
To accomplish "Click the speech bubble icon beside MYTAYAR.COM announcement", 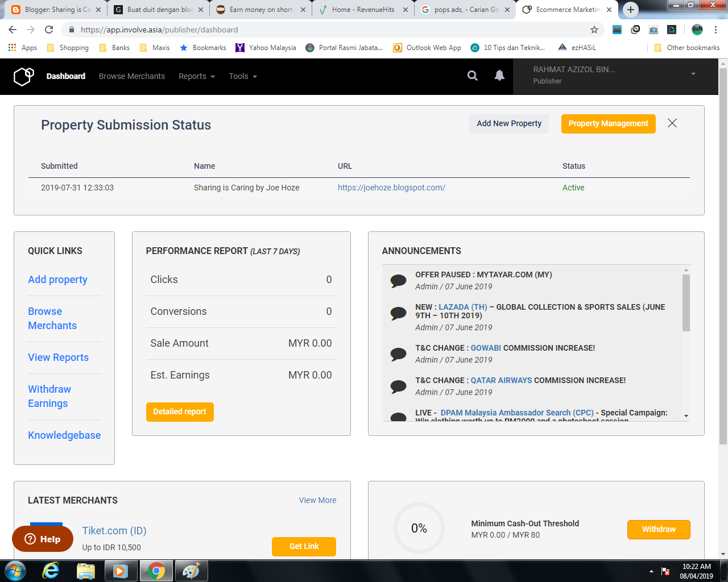I will (x=398, y=280).
